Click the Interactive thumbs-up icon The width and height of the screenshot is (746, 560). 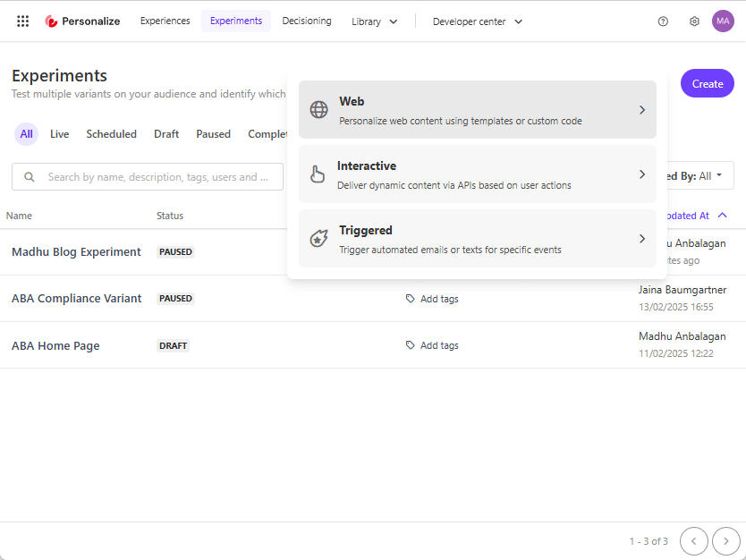pyautogui.click(x=319, y=174)
